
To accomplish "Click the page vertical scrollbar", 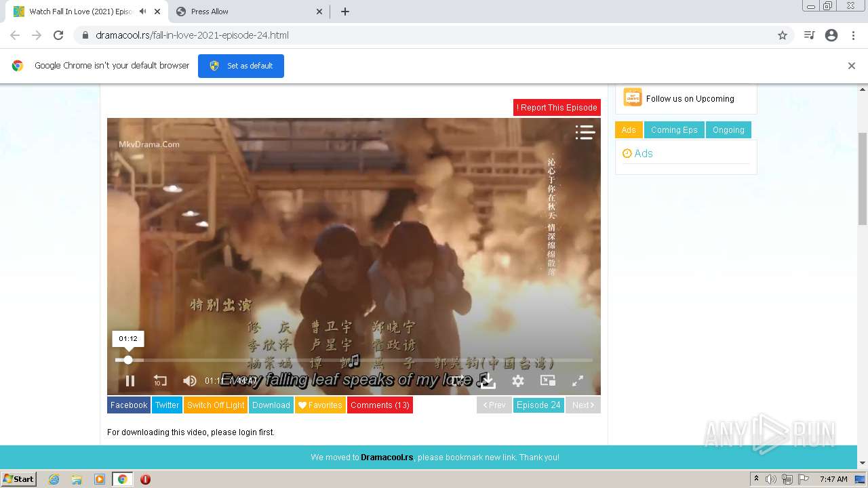I will (x=863, y=179).
